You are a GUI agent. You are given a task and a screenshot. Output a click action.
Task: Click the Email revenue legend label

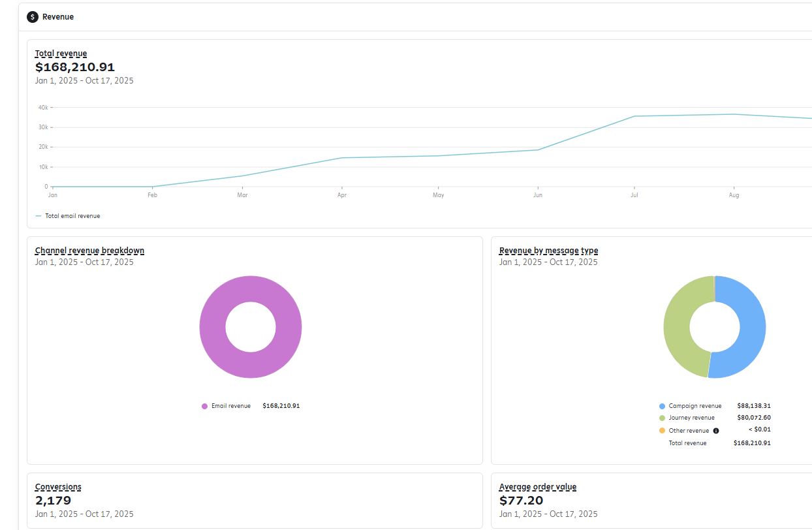[x=230, y=406]
